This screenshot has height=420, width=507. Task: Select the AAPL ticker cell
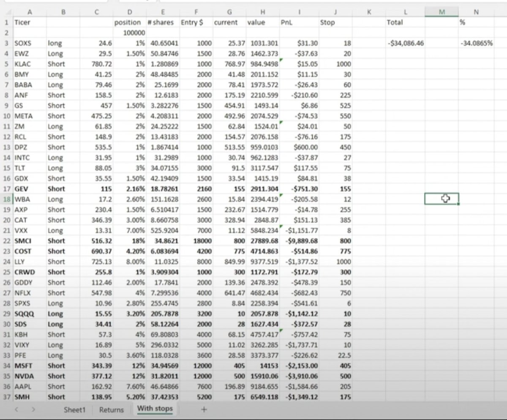[x=29, y=386]
